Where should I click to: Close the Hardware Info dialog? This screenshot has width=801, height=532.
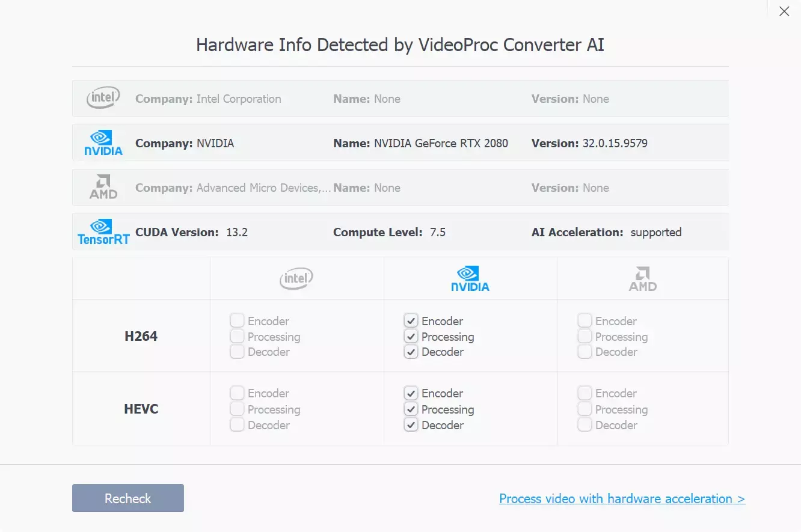point(784,11)
